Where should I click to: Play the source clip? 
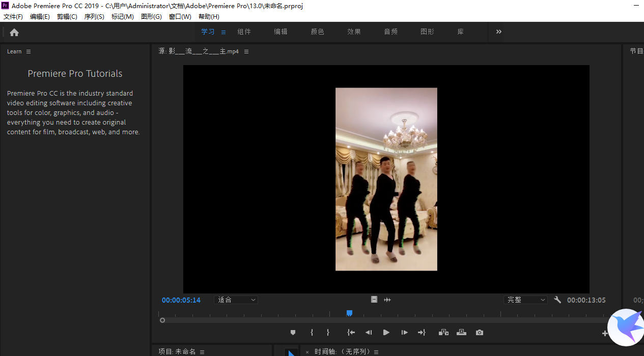(x=386, y=333)
